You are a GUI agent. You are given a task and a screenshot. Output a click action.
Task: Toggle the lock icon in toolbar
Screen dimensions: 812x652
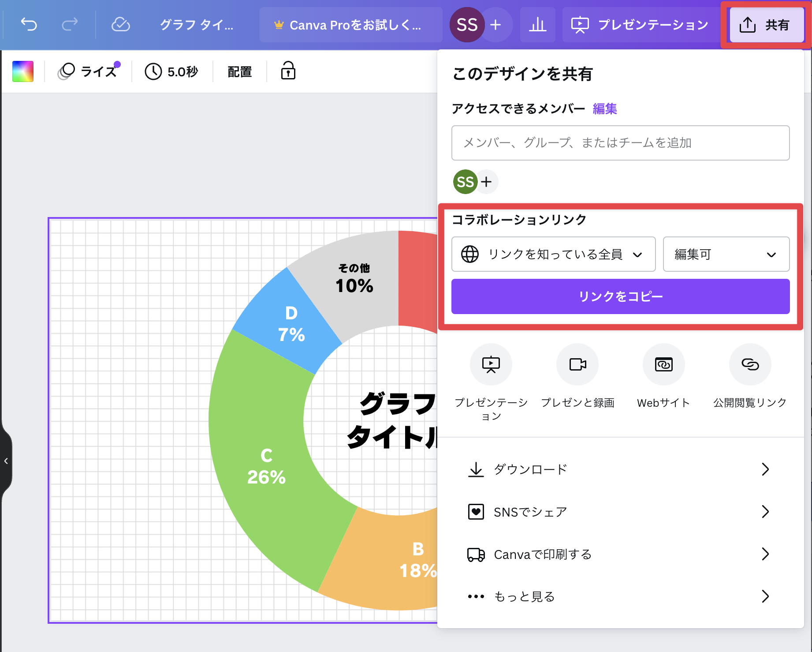288,71
